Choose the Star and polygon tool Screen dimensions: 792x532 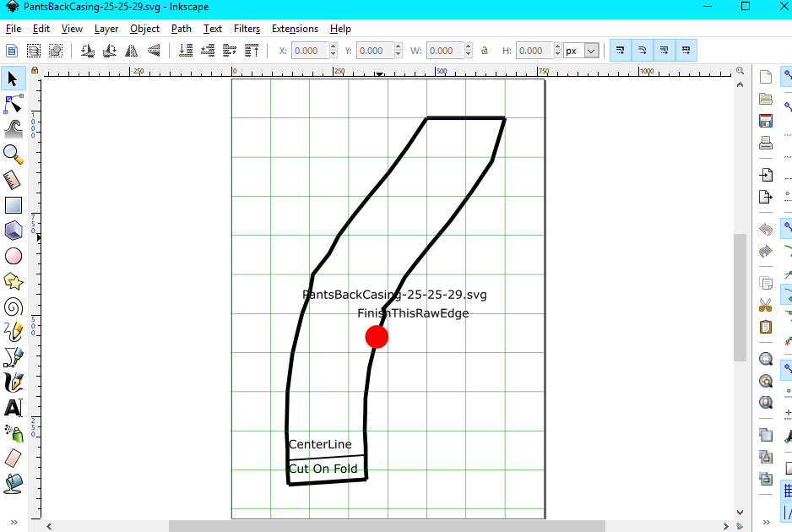pyautogui.click(x=14, y=281)
